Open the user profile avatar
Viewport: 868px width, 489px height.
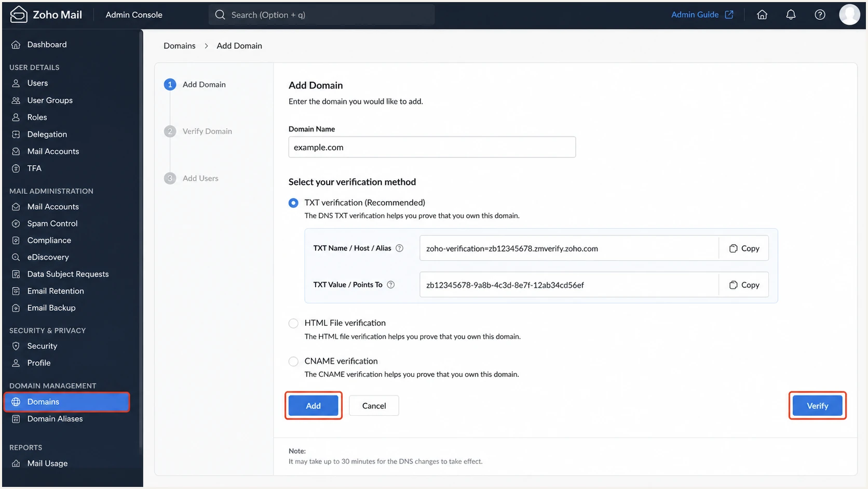tap(849, 15)
